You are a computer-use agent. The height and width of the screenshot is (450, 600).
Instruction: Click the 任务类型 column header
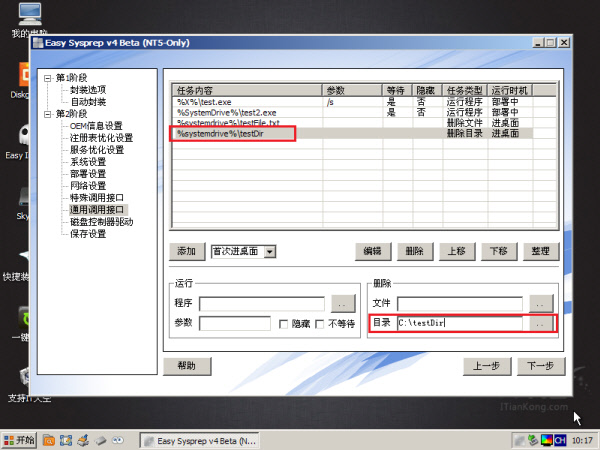(465, 90)
